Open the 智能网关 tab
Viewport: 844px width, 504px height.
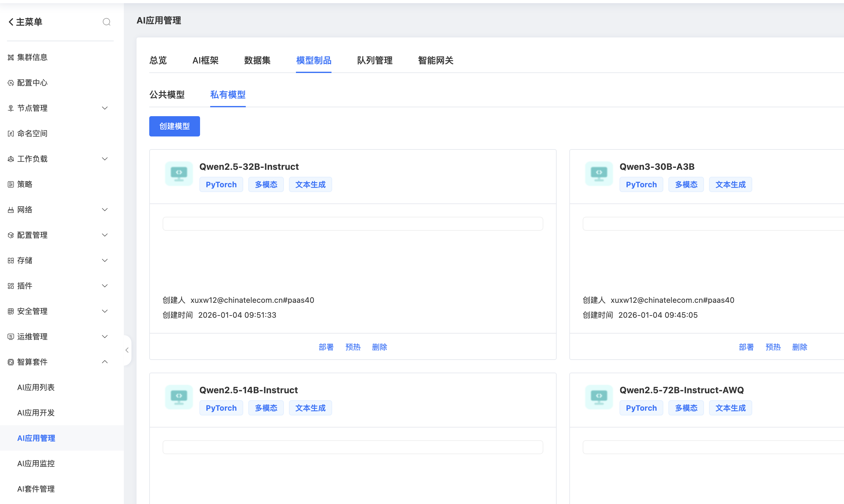click(x=436, y=60)
